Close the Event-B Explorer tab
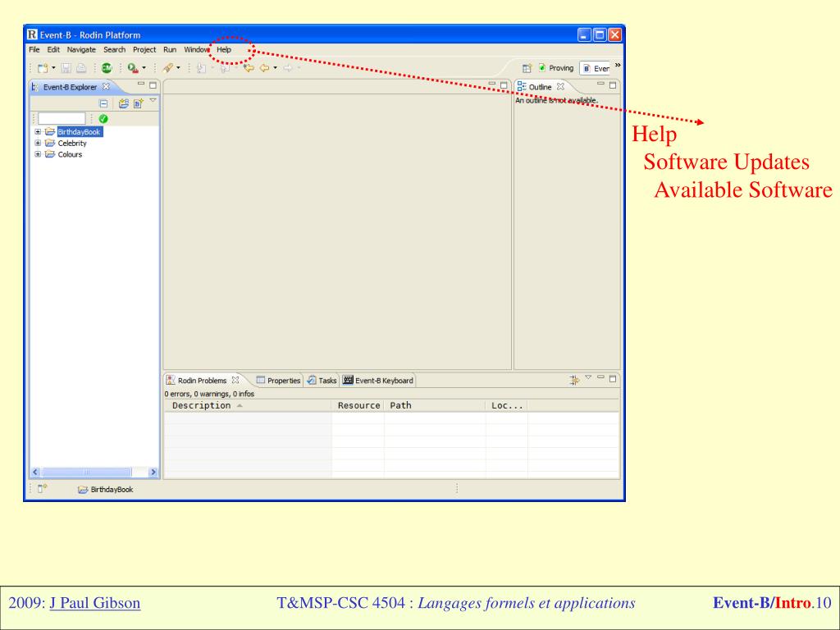Image resolution: width=840 pixels, height=630 pixels. [x=106, y=86]
